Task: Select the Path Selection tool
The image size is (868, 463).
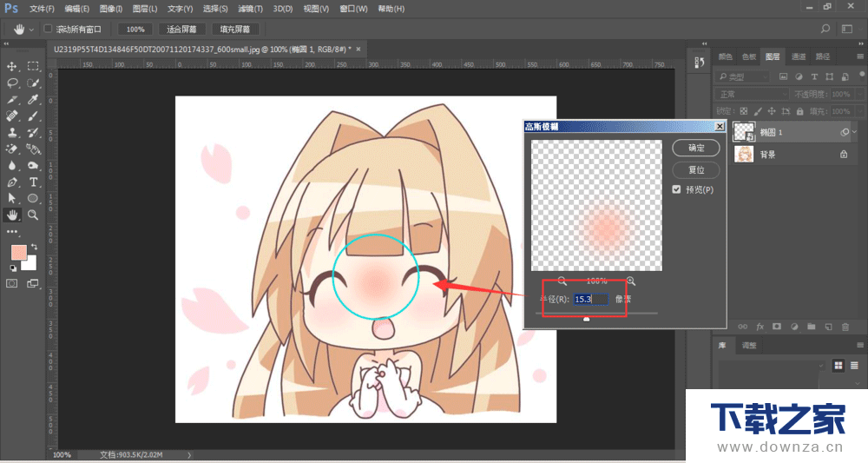Action: click(x=11, y=198)
